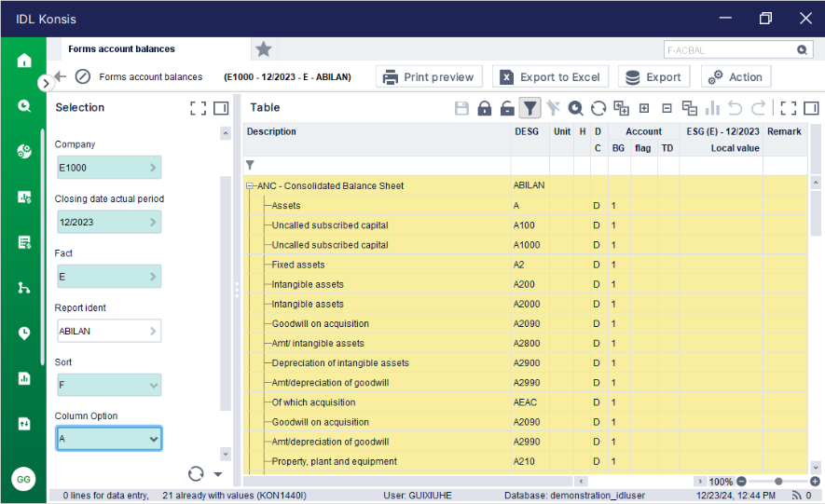Click the Selection panel scroll up arrow
Viewport: 825px width, 504px height.
coord(226,133)
